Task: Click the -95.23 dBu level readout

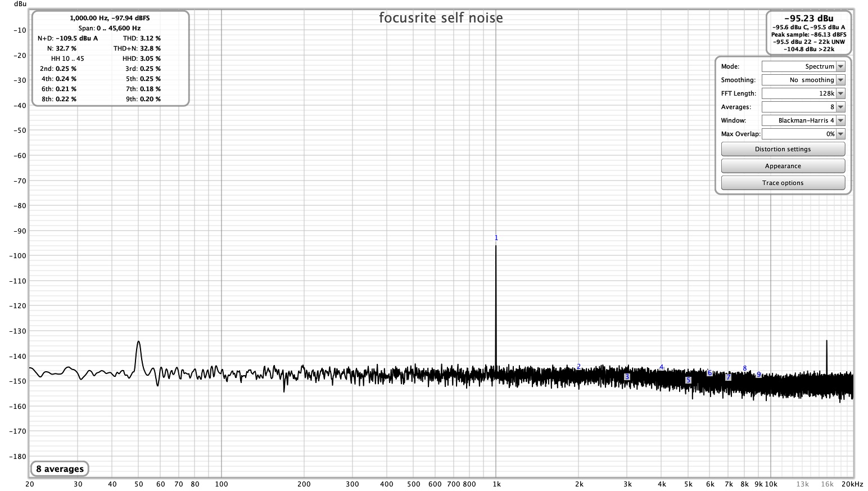Action: [x=808, y=18]
